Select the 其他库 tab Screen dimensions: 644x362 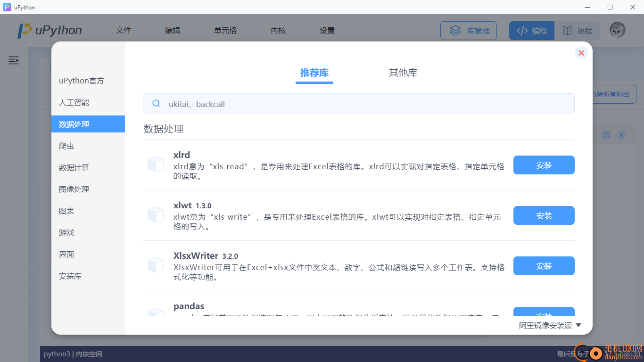(x=403, y=73)
